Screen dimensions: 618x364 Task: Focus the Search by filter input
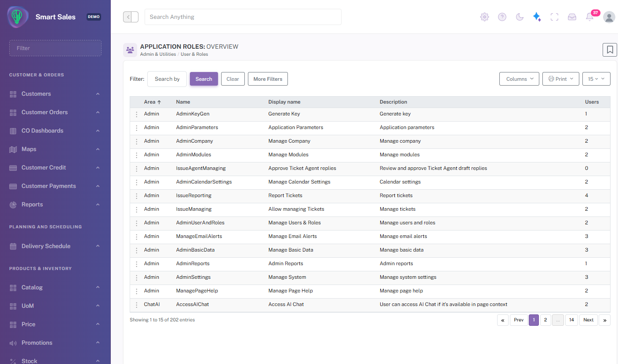167,79
